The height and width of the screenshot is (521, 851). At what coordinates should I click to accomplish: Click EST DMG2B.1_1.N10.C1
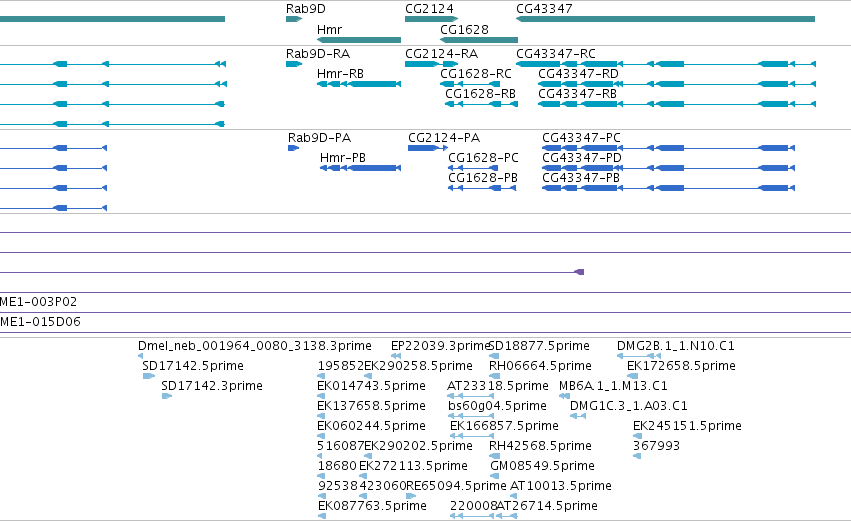(676, 346)
